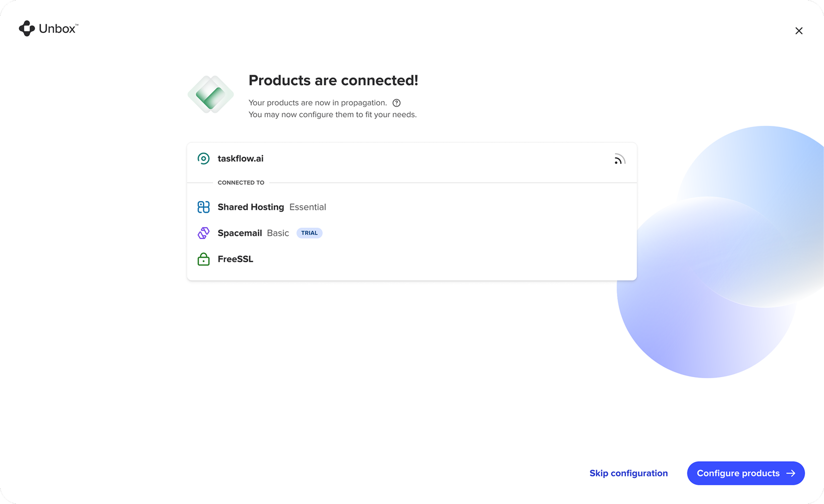Click the Essential plan label
Viewport: 824px width, 504px height.
click(x=308, y=207)
